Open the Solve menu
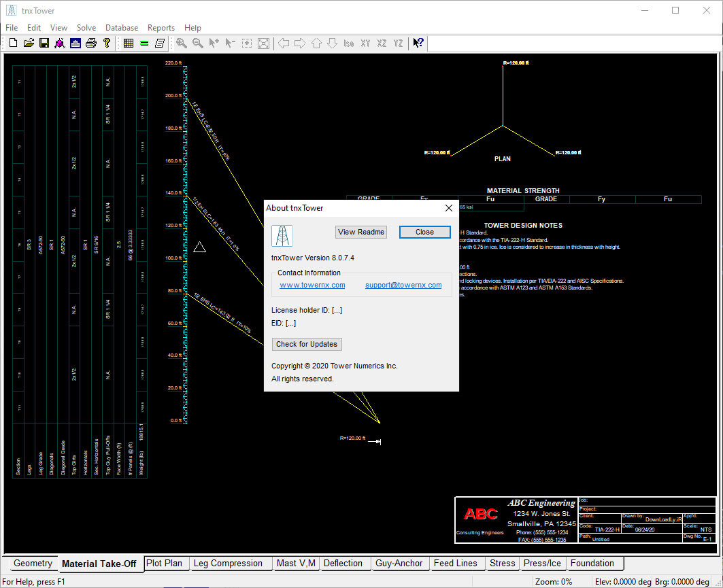This screenshot has width=723, height=588. pos(86,28)
